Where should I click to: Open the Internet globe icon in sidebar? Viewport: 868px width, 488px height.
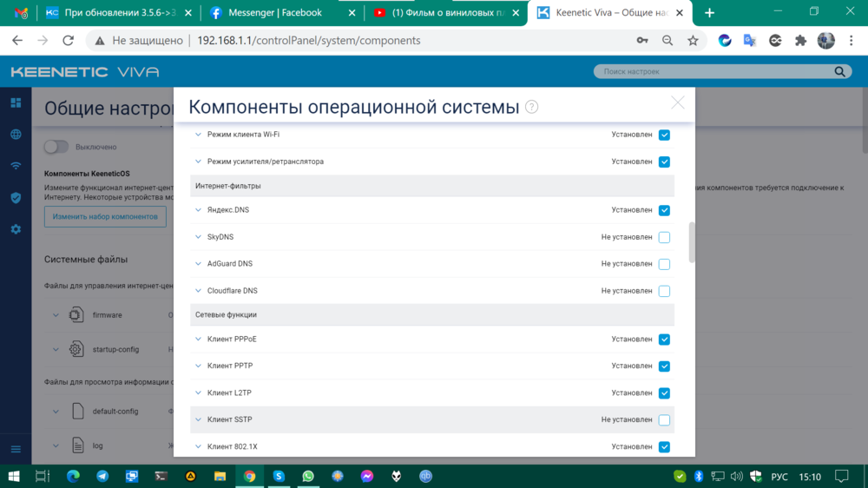coord(16,135)
